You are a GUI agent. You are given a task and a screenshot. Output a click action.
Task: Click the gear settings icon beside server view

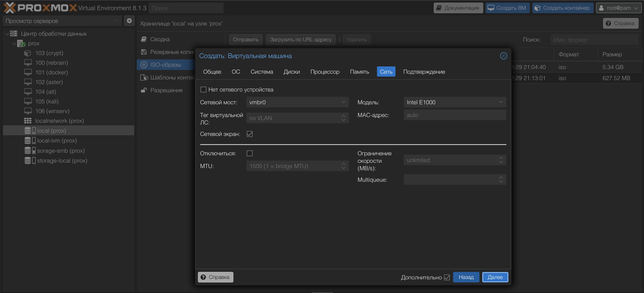click(x=129, y=21)
